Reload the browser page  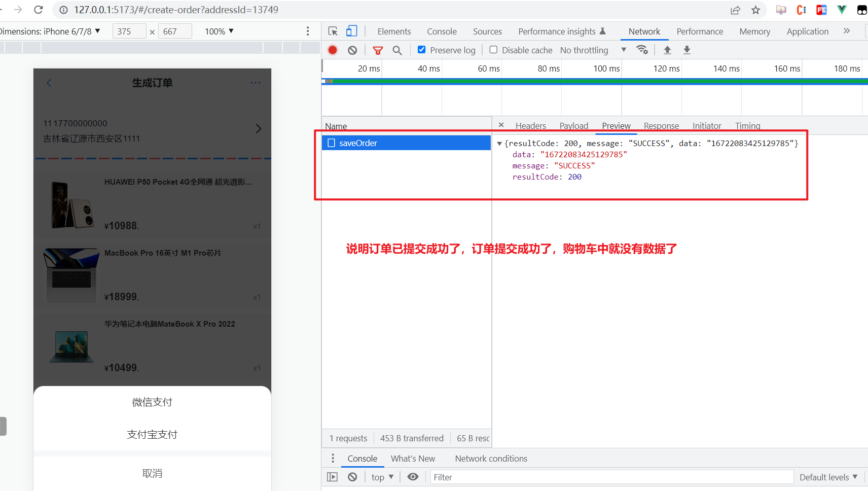coord(38,10)
